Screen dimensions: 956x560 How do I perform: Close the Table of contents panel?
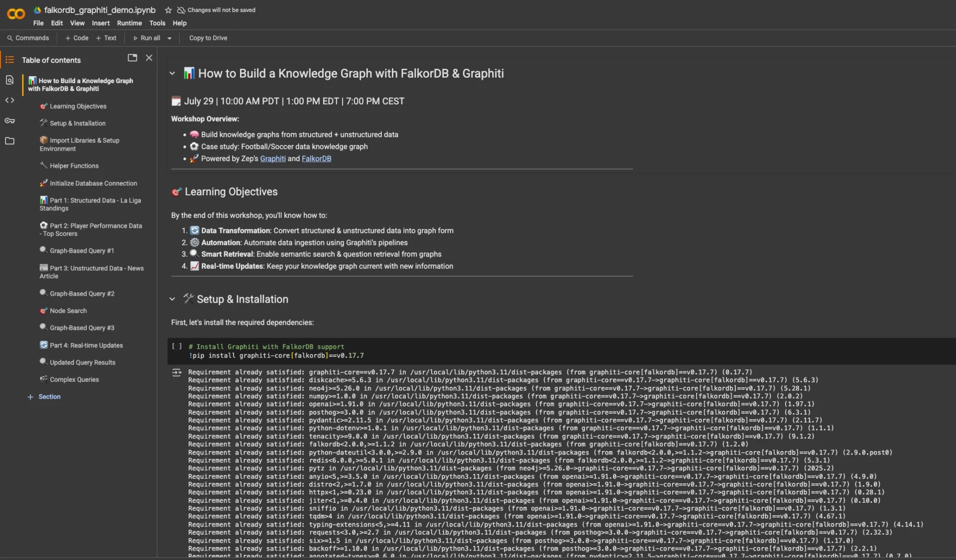[149, 58]
